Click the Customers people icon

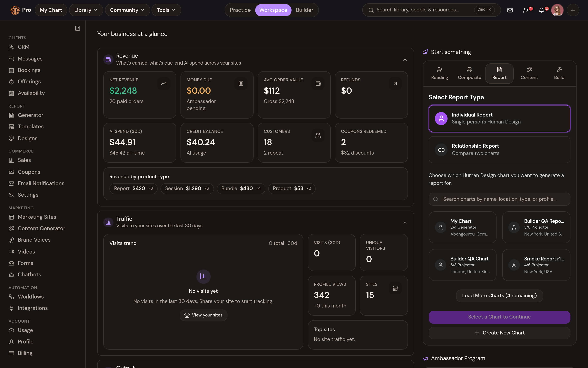pyautogui.click(x=318, y=135)
